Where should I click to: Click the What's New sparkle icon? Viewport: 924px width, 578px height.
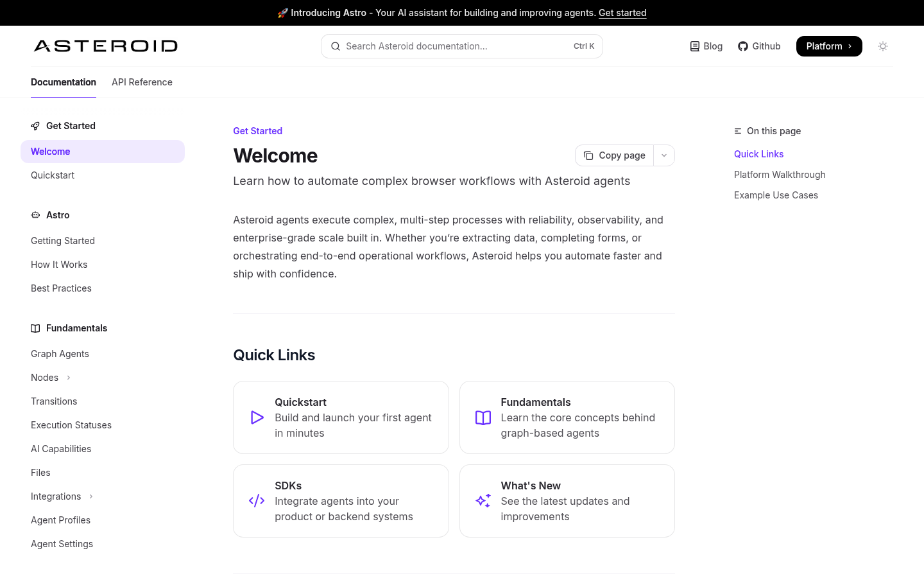(x=483, y=501)
